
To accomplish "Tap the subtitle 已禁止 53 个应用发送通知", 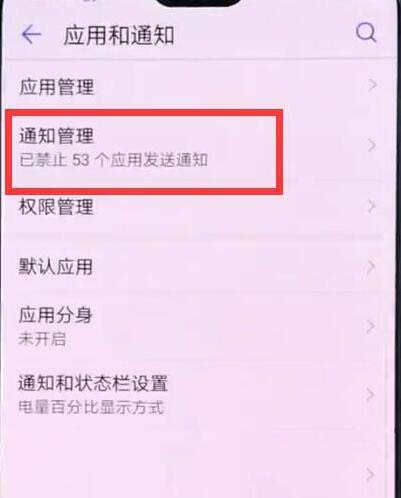I will tap(113, 160).
